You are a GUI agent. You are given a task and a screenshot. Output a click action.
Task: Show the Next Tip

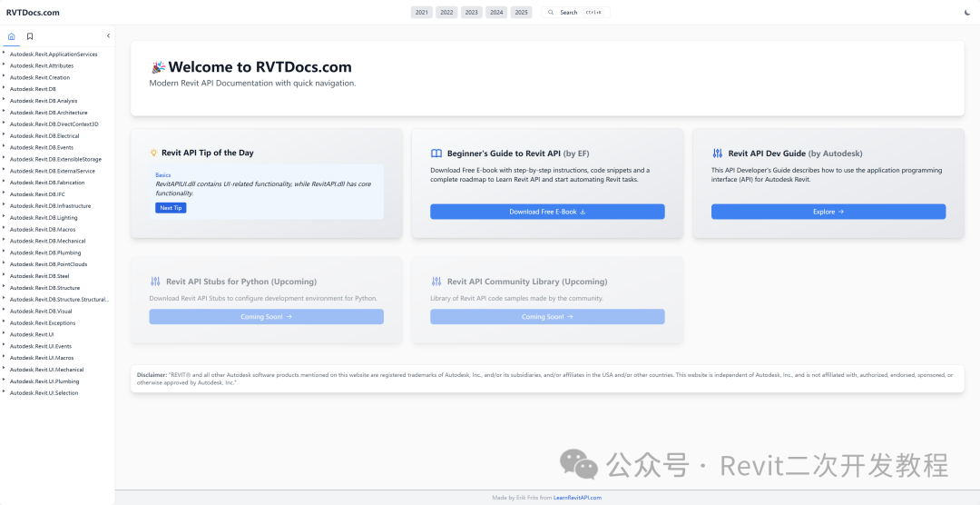[x=171, y=208]
